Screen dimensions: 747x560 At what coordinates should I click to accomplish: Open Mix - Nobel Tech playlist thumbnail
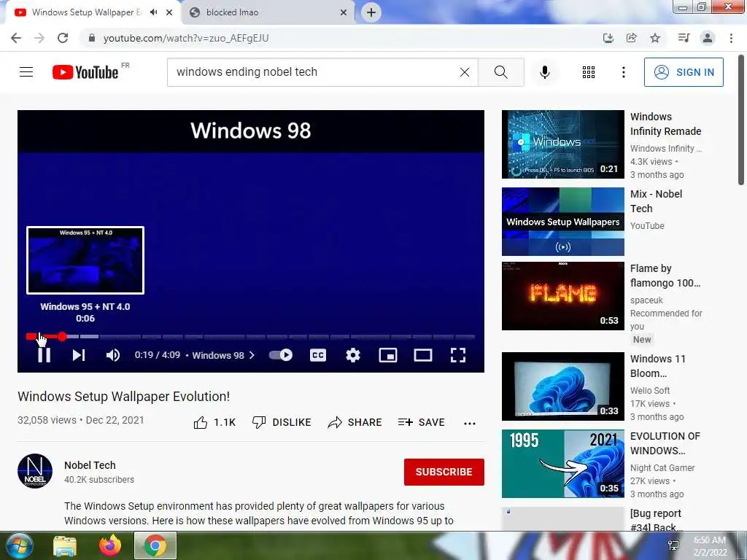pos(562,222)
